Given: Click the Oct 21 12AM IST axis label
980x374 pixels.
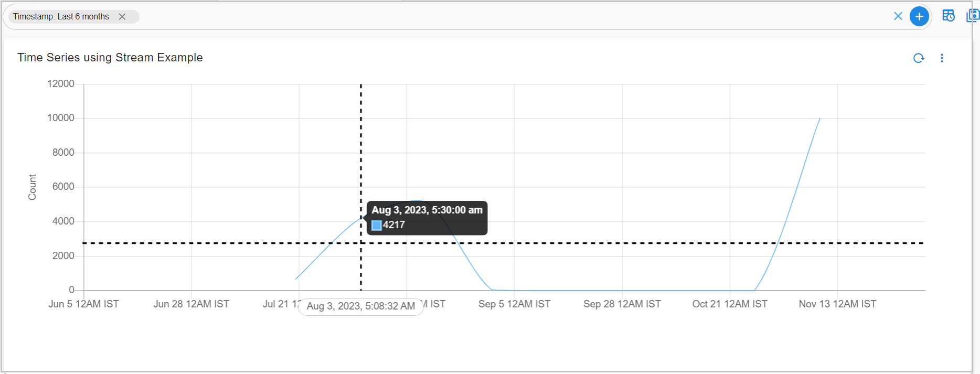Looking at the screenshot, I should click(730, 304).
